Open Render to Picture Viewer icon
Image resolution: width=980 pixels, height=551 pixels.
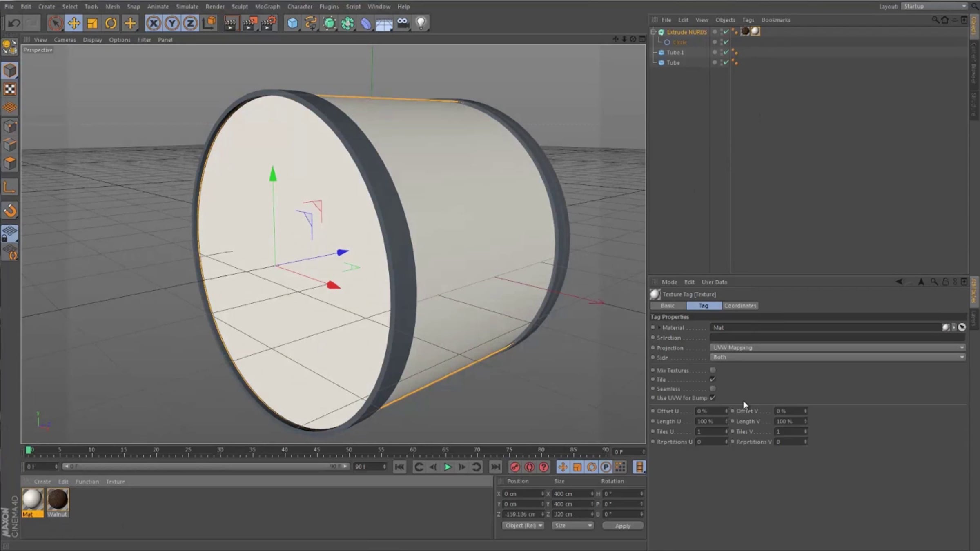pyautogui.click(x=249, y=23)
